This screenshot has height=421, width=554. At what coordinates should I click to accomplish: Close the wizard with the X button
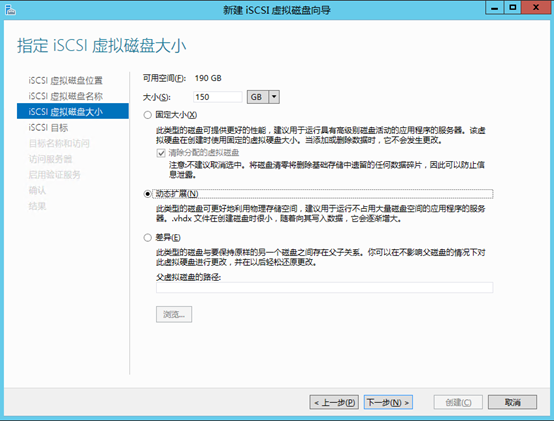[x=536, y=7]
